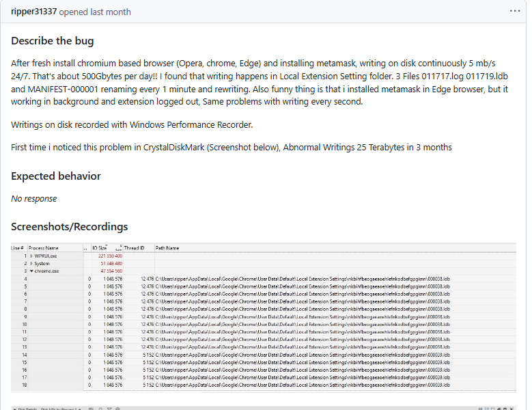
Task: Select the 000039.ldb path in line 14
Action: point(303,355)
